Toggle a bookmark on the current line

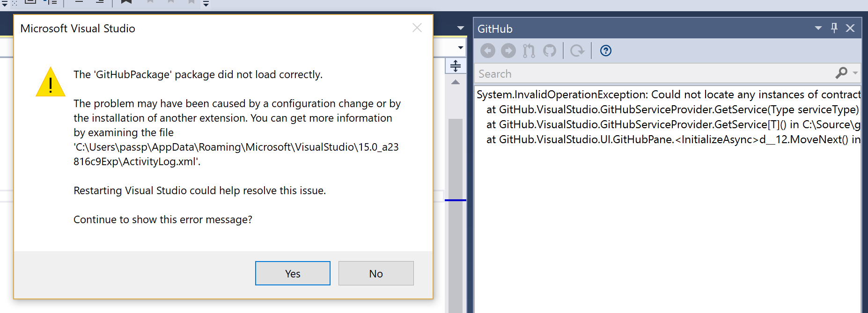[126, 2]
